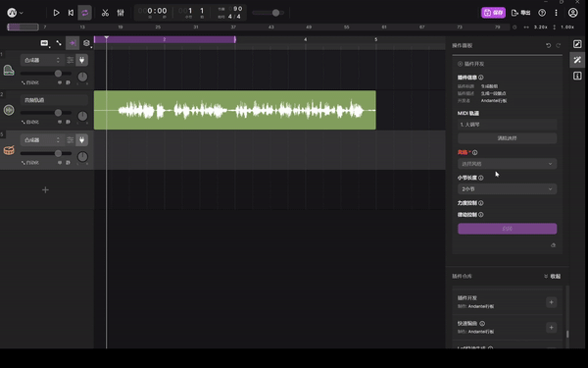588x368 pixels.
Task: Redo in the operation panel
Action: tap(559, 45)
